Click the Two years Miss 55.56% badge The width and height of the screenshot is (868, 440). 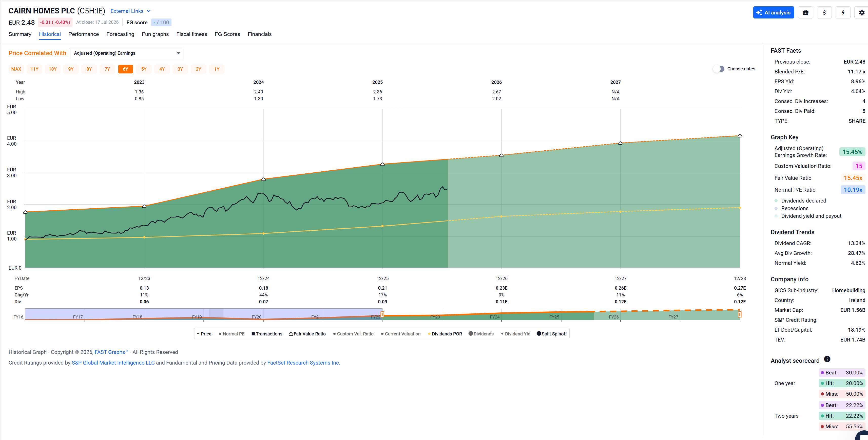point(842,427)
